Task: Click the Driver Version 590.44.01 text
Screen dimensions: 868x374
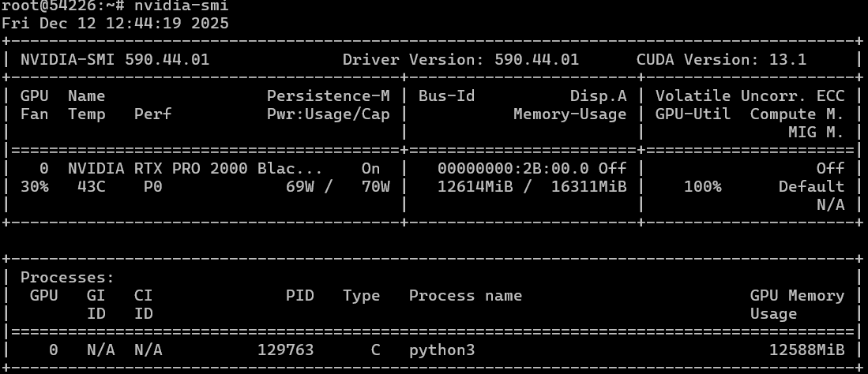Action: [x=460, y=59]
